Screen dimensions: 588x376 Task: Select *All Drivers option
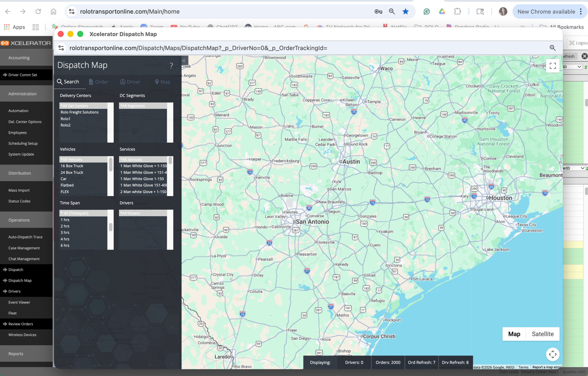coord(143,213)
